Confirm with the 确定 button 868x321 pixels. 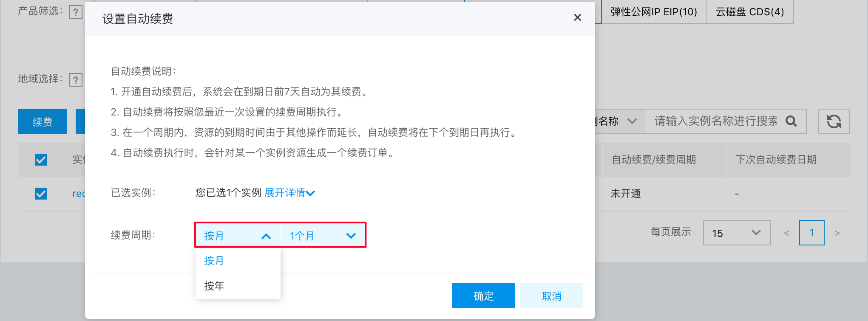[x=483, y=296]
